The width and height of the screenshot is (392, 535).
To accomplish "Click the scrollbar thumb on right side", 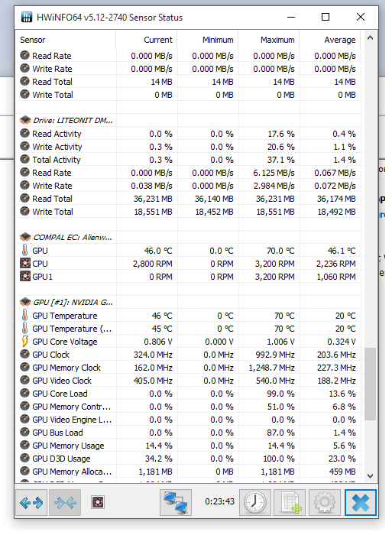I will tap(370, 384).
